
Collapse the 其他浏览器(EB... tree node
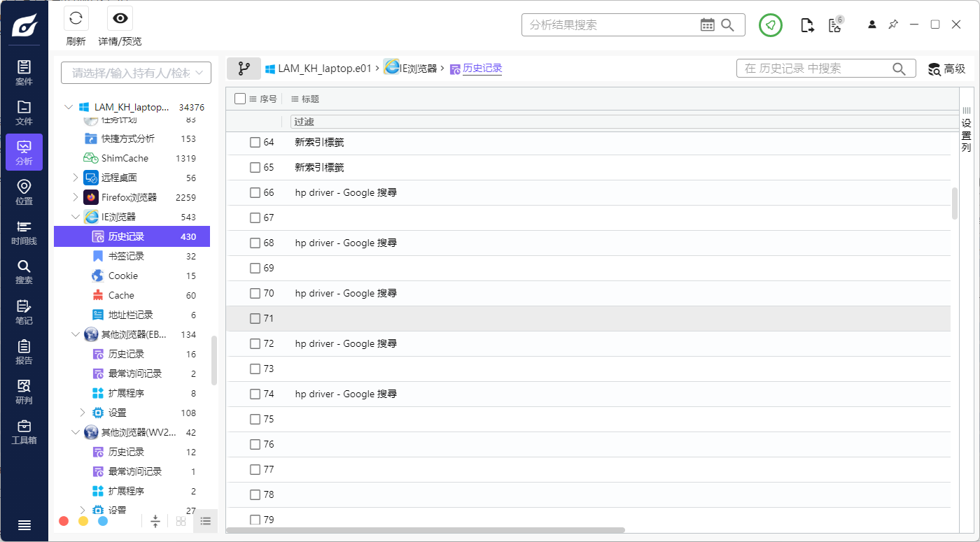[76, 334]
